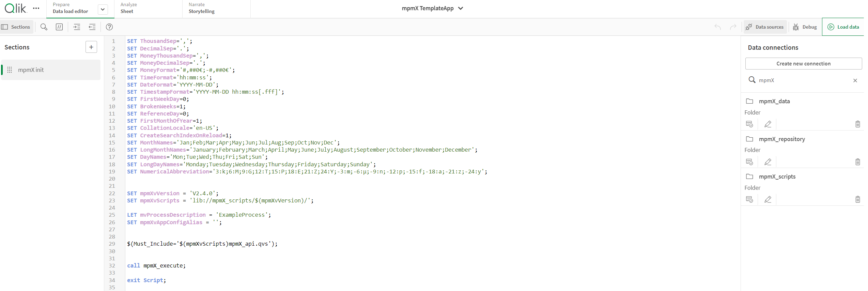This screenshot has height=291, width=868.
Task: Add a new script section
Action: coord(91,47)
